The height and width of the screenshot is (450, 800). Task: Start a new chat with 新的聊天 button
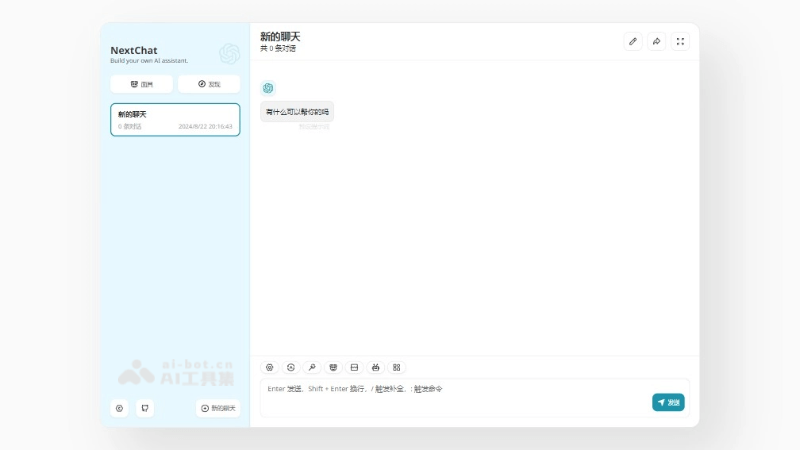coord(218,408)
